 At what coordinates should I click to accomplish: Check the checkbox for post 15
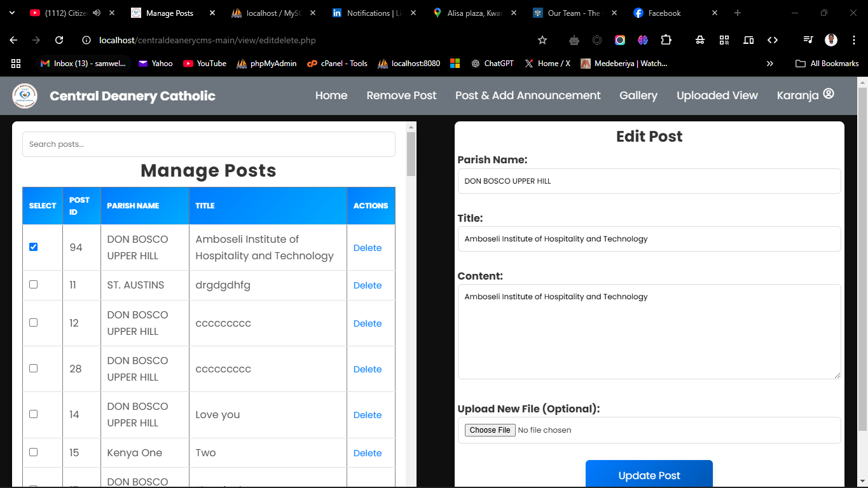coord(34,452)
